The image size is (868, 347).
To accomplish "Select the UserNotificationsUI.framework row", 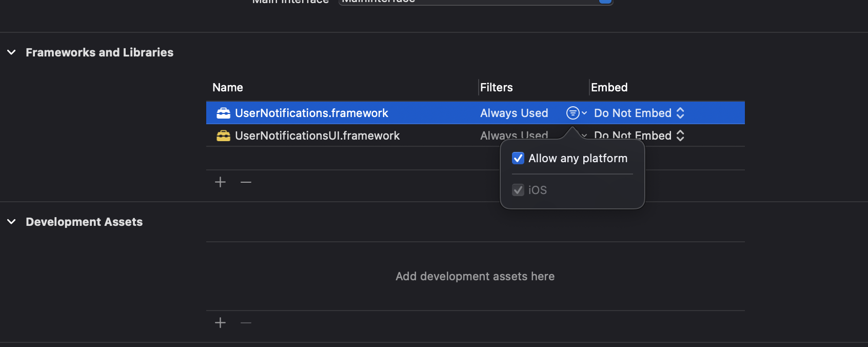I will (317, 136).
